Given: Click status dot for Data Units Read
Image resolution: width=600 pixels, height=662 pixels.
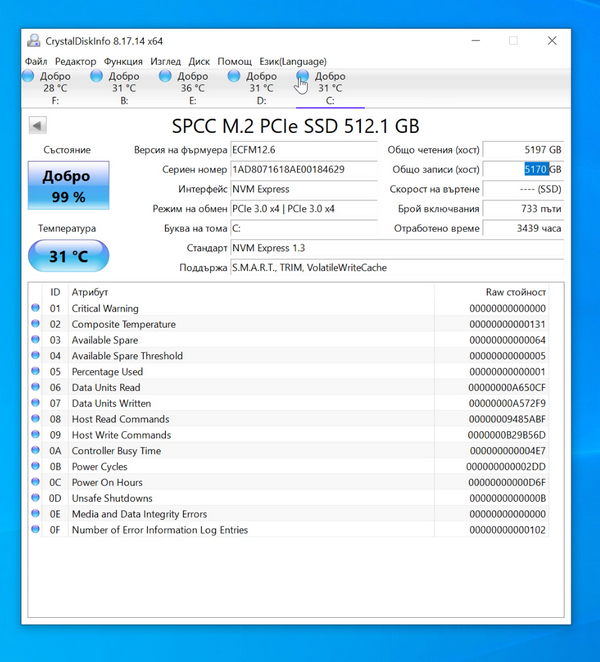Looking at the screenshot, I should pyautogui.click(x=35, y=387).
